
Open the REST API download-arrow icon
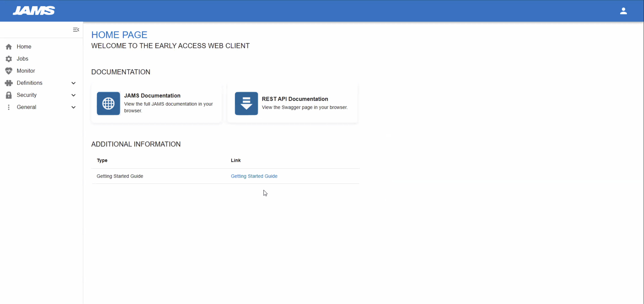pyautogui.click(x=246, y=103)
